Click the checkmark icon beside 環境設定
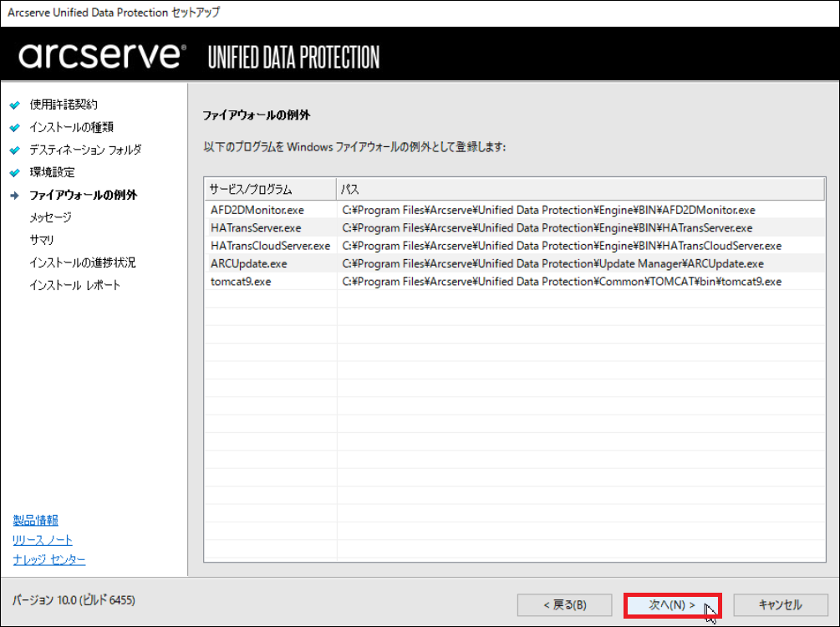Image resolution: width=840 pixels, height=627 pixels. tap(14, 173)
